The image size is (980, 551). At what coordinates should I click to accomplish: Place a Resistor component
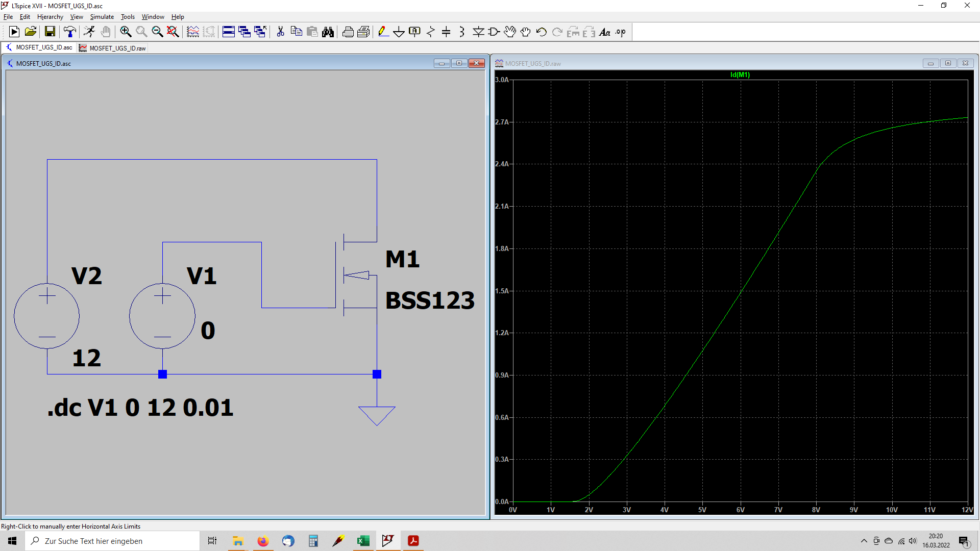tap(431, 32)
